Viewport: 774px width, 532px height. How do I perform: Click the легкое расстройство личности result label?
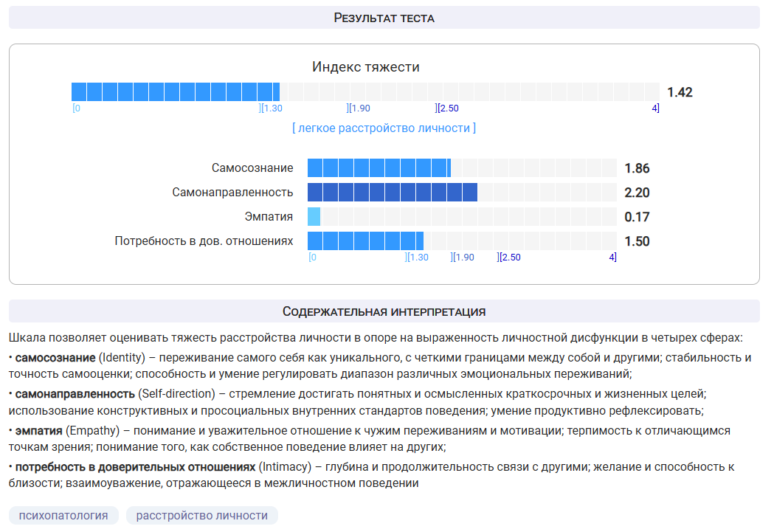coord(384,128)
